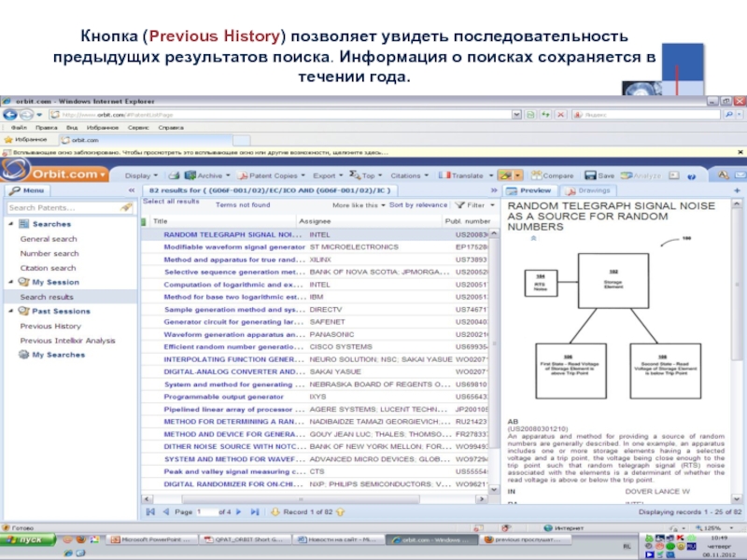Screen dimensions: 747x560
Task: Click the browser Back arrow button
Action: 10,115
